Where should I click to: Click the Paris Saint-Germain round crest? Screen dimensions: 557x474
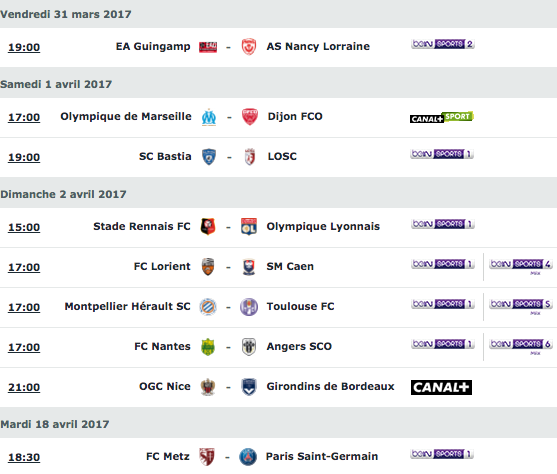248,457
